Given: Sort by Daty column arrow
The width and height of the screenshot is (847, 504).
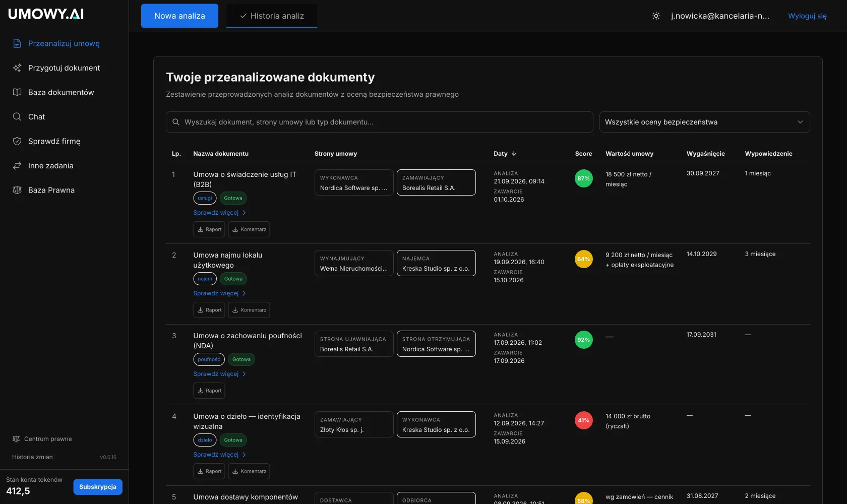Looking at the screenshot, I should point(514,154).
